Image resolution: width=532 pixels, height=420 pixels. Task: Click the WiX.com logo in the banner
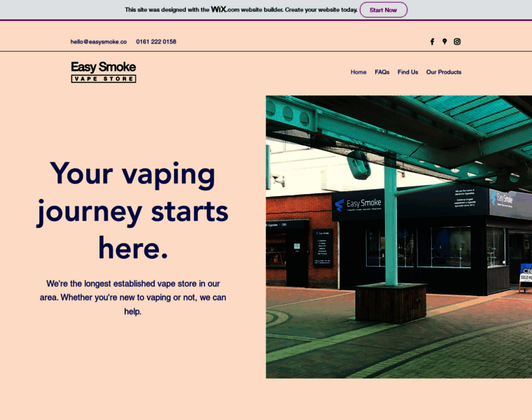pyautogui.click(x=225, y=10)
